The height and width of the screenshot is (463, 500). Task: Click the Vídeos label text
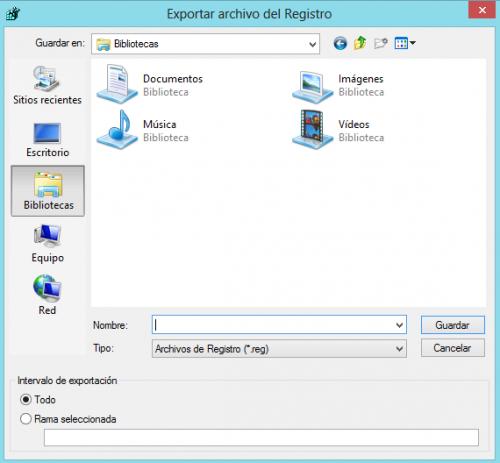(x=354, y=124)
